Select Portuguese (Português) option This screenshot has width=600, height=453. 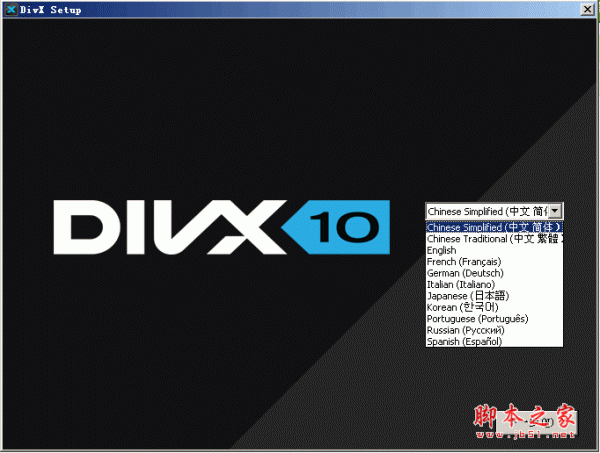tap(494, 319)
